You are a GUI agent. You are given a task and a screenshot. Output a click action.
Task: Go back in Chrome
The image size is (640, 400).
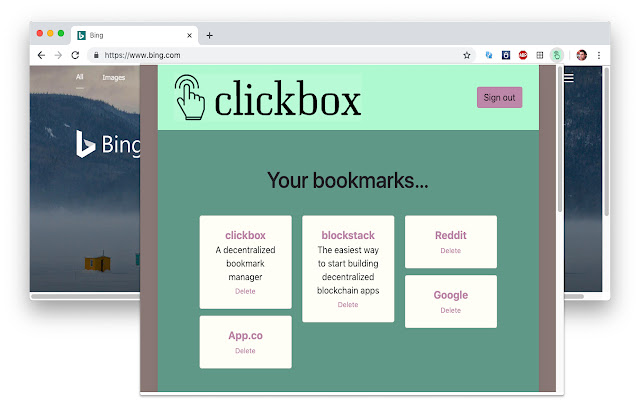click(41, 55)
